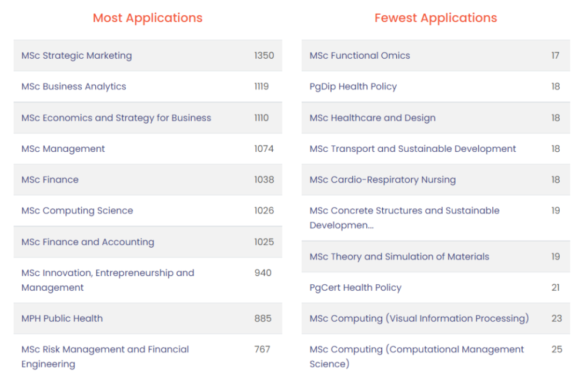
Task: Open MSc Economics and Strategy for Business
Action: pos(148,118)
